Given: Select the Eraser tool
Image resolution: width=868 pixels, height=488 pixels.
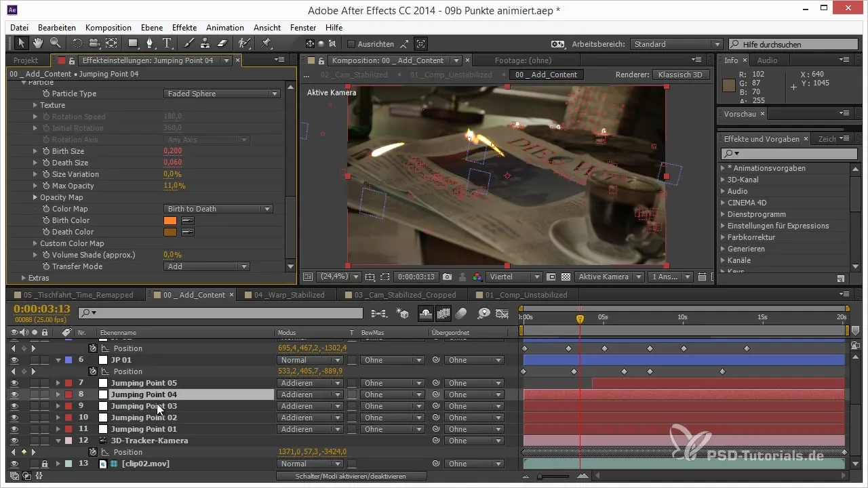Looking at the screenshot, I should click(222, 44).
